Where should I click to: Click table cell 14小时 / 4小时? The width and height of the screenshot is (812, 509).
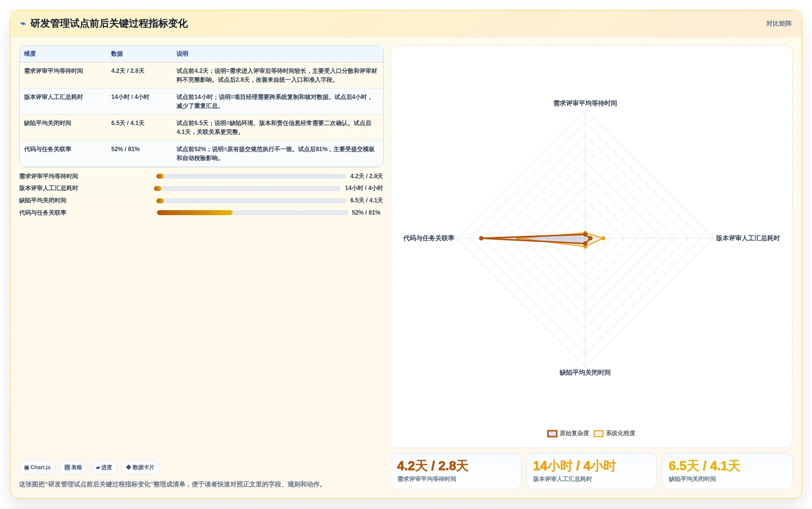(130, 97)
